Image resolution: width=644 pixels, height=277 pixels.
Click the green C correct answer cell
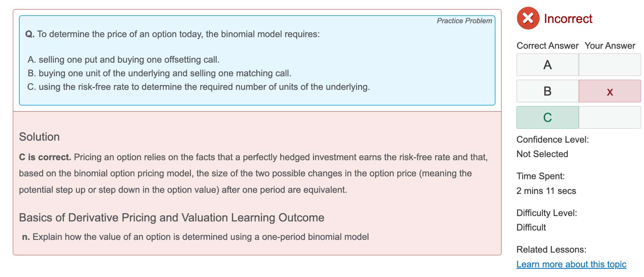(x=547, y=118)
